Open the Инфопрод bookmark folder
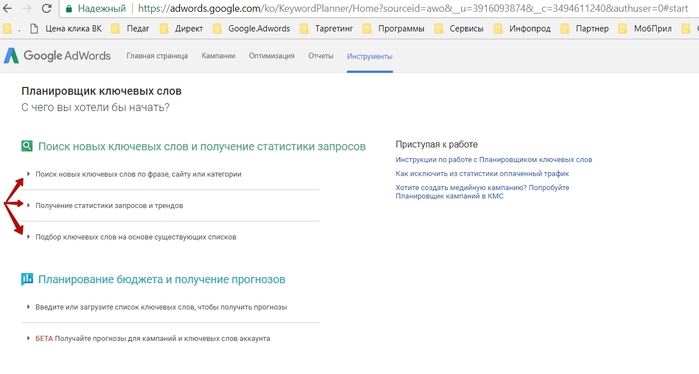 (x=522, y=29)
